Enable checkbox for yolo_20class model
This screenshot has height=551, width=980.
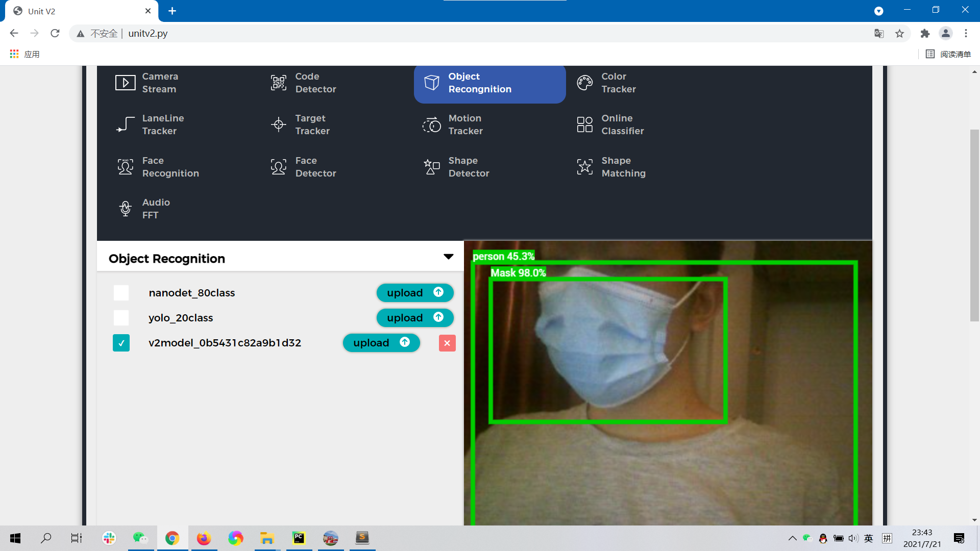click(121, 317)
